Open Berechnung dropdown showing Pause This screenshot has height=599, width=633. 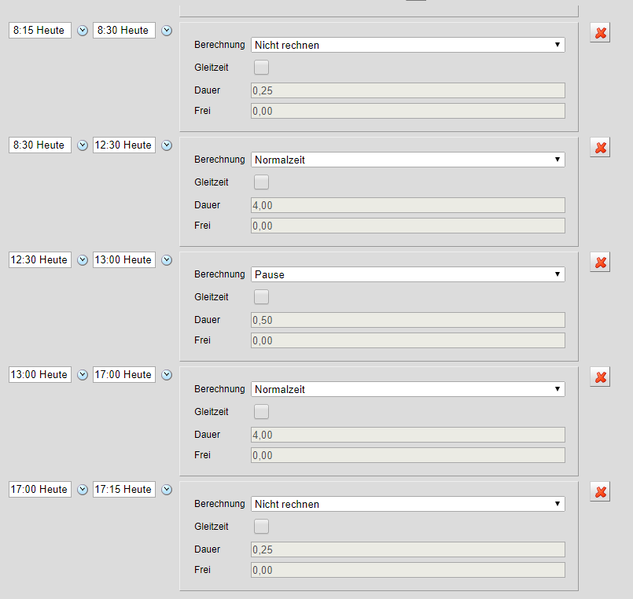click(x=408, y=274)
